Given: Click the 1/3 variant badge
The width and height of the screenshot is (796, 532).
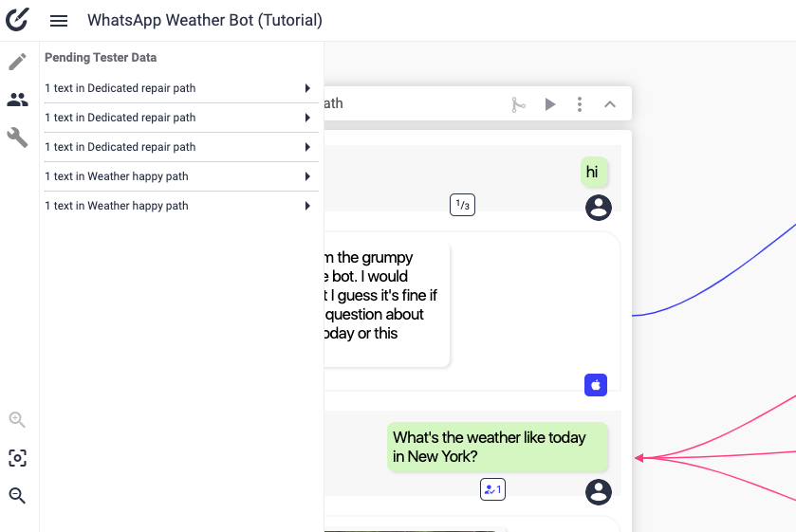Looking at the screenshot, I should tap(462, 205).
